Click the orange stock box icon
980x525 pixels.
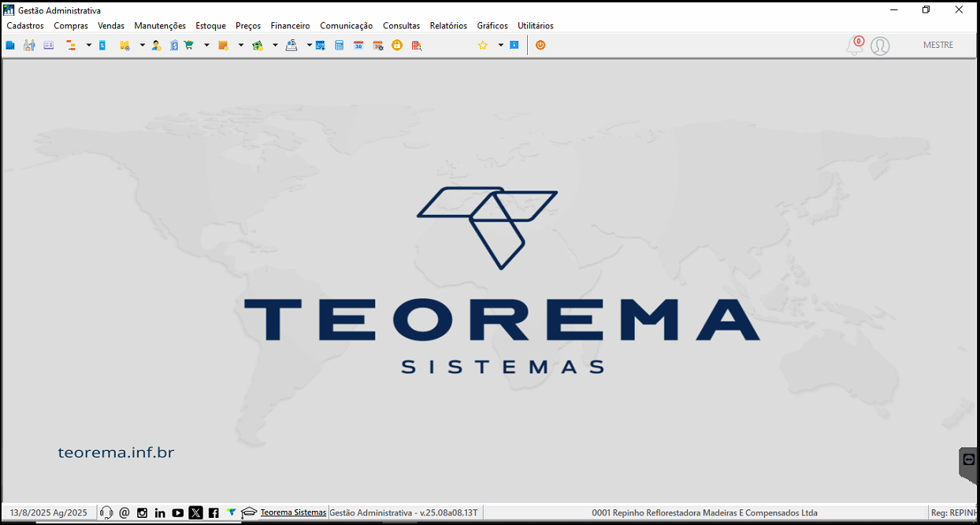(224, 46)
